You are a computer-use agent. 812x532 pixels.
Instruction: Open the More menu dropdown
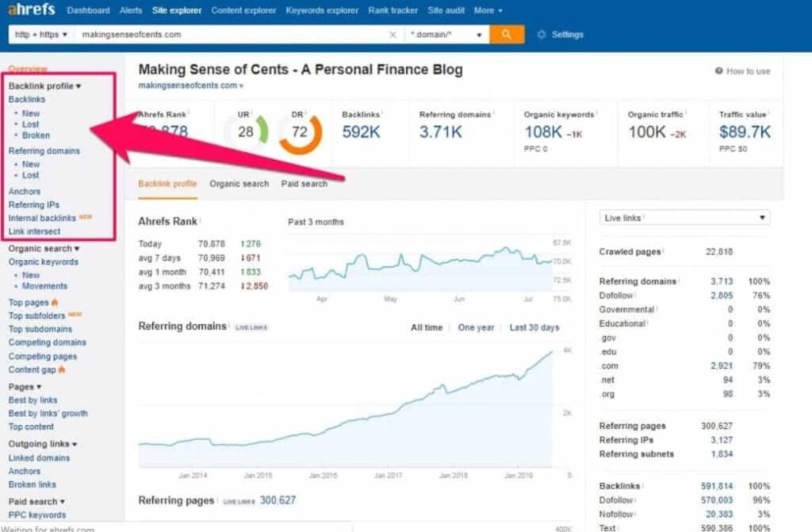pos(488,10)
